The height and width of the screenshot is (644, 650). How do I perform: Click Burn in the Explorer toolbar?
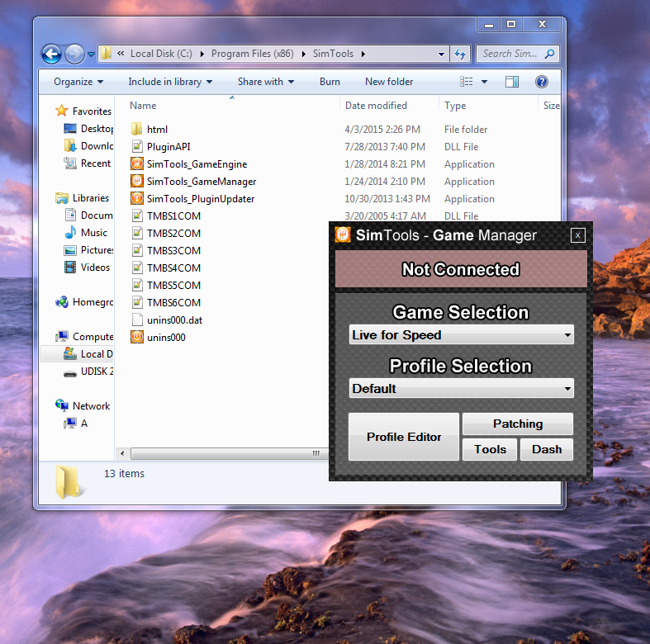click(x=330, y=82)
